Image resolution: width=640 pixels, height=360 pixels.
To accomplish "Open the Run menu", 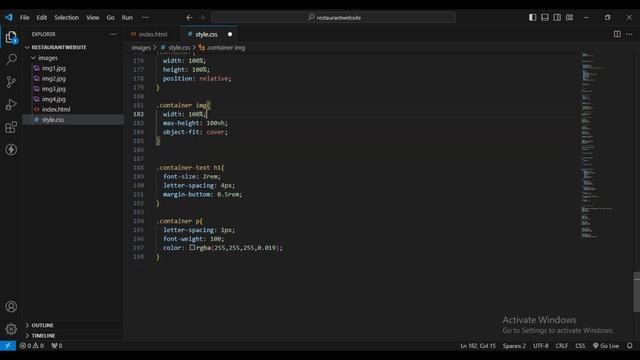I will tap(127, 18).
